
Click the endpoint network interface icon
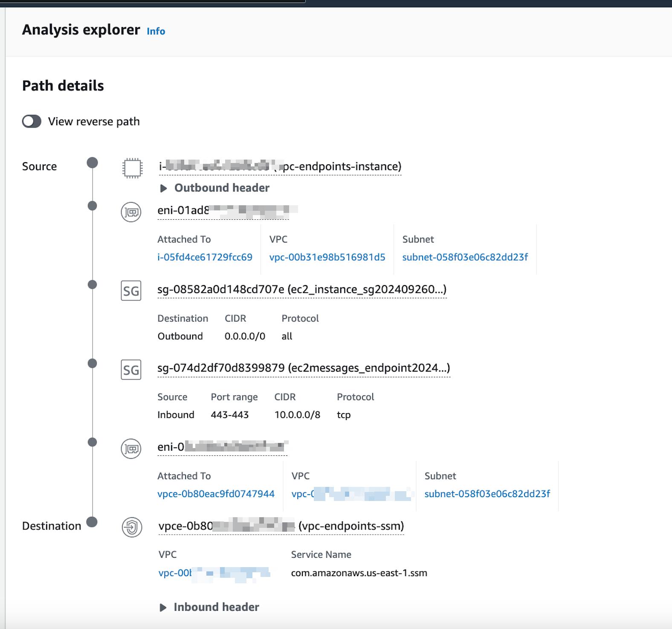click(x=131, y=448)
